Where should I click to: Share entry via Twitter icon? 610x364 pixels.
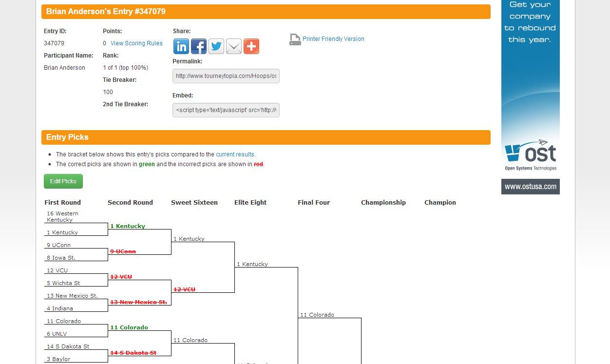(x=216, y=46)
